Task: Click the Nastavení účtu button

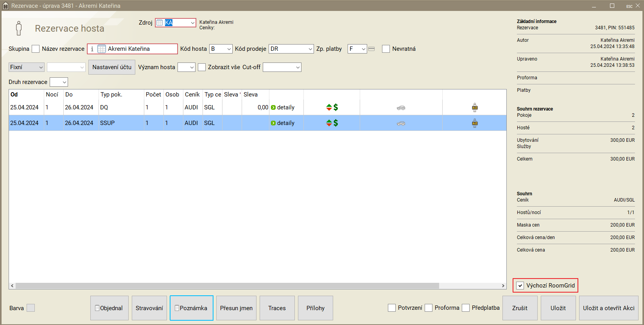Action: click(x=112, y=67)
